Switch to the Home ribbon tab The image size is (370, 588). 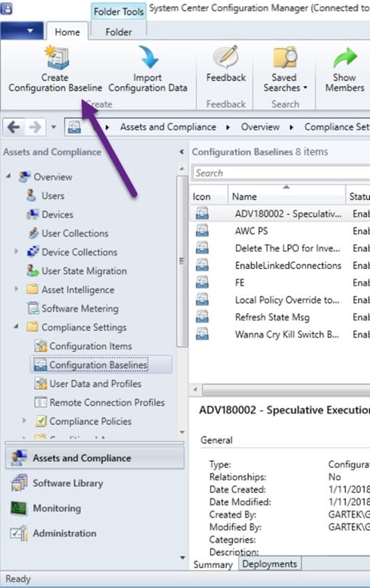pos(67,32)
